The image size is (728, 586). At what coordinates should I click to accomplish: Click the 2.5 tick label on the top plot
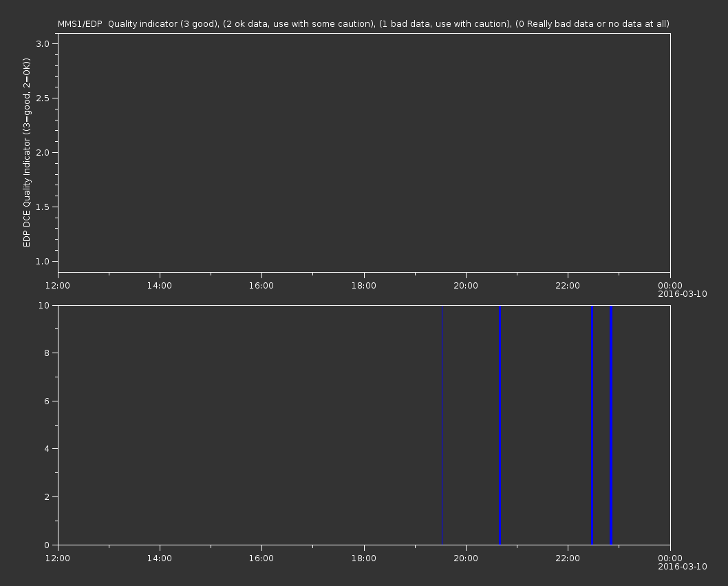click(43, 98)
